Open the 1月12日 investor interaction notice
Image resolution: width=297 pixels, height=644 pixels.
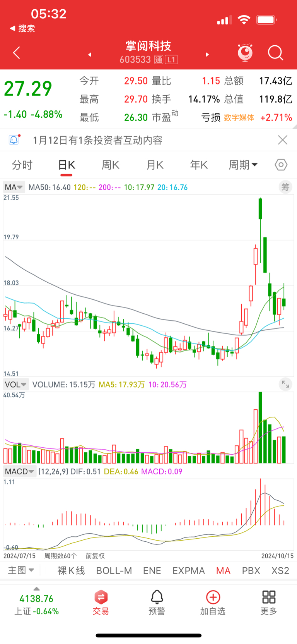pyautogui.click(x=97, y=140)
